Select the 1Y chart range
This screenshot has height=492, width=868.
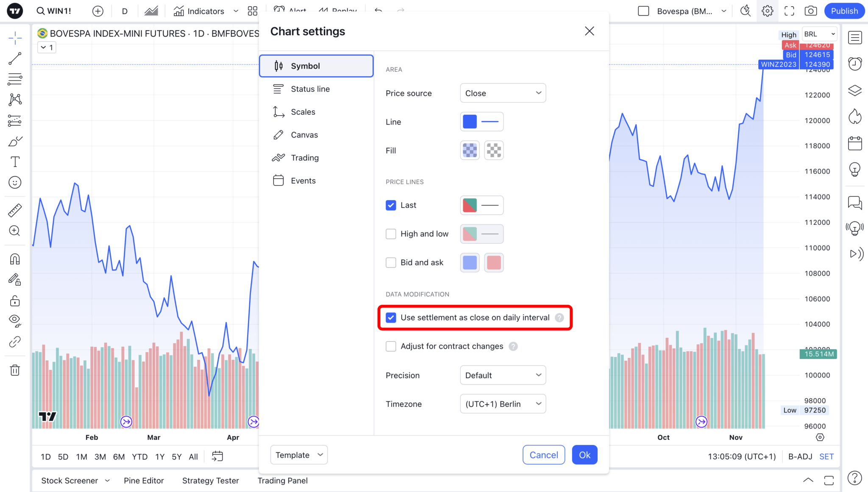click(x=160, y=456)
